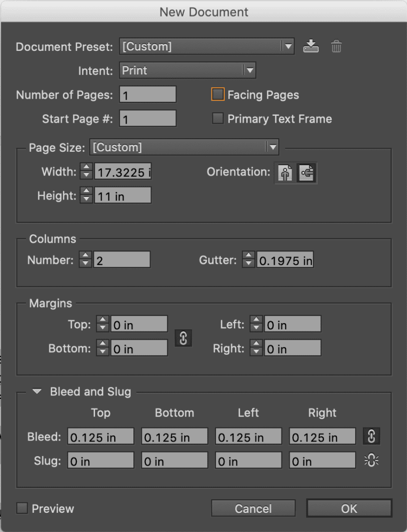This screenshot has width=407, height=532.
Task: Click the Height input field
Action: [123, 195]
